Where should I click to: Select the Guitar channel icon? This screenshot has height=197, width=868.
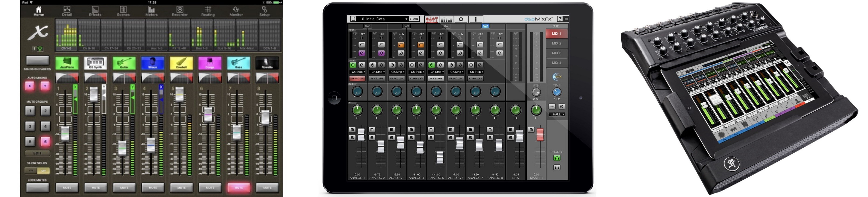[124, 63]
